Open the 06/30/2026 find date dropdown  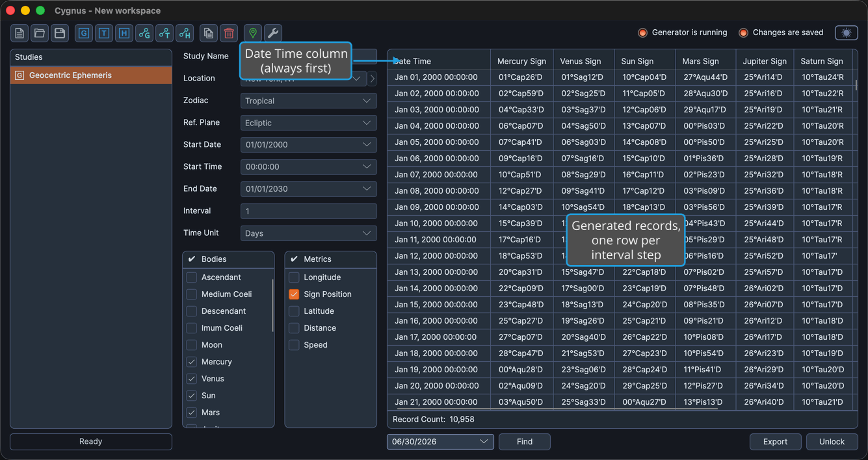[x=440, y=442]
